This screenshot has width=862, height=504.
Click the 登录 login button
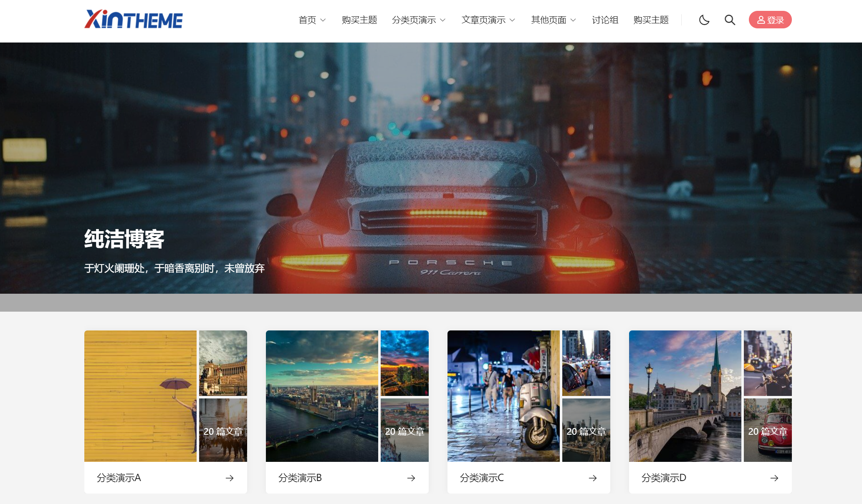click(770, 20)
